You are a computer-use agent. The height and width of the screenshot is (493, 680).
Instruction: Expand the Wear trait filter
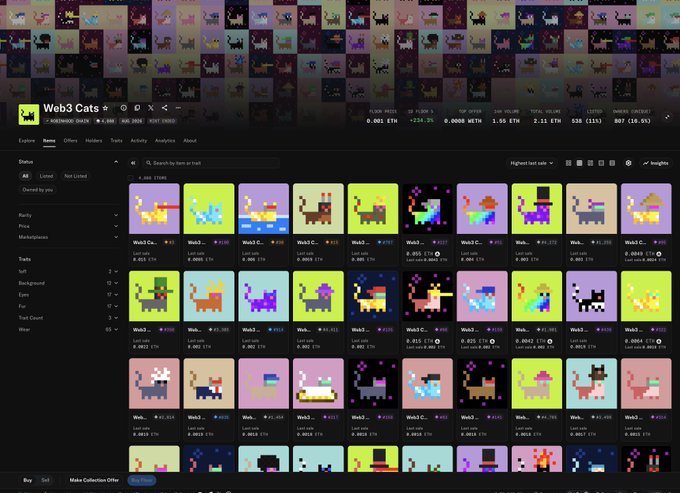point(68,330)
